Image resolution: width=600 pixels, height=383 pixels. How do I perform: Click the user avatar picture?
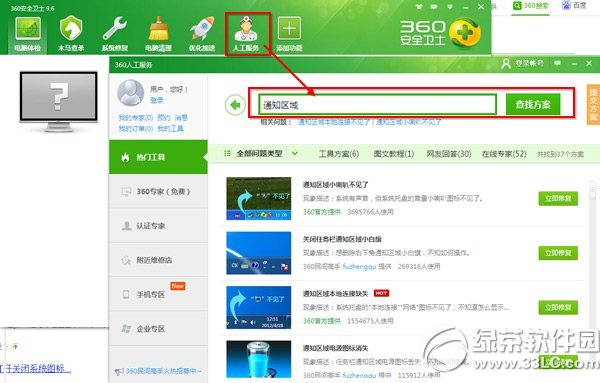click(130, 93)
